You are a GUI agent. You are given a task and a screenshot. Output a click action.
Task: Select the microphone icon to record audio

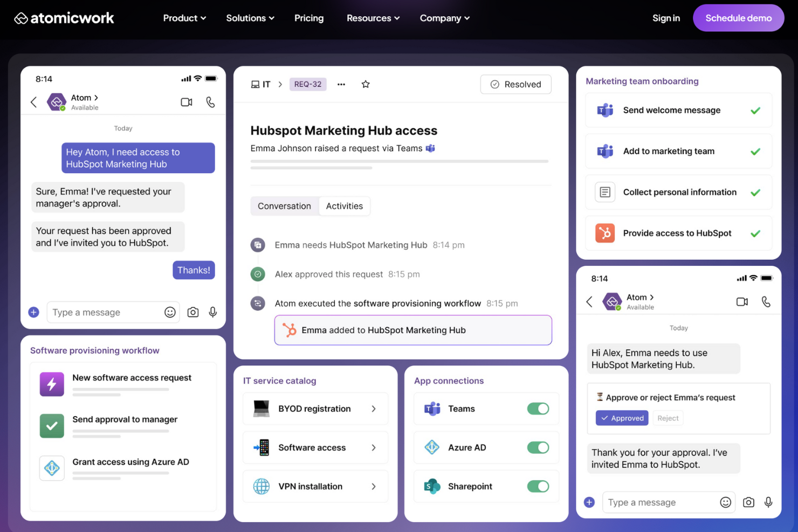[x=212, y=312]
